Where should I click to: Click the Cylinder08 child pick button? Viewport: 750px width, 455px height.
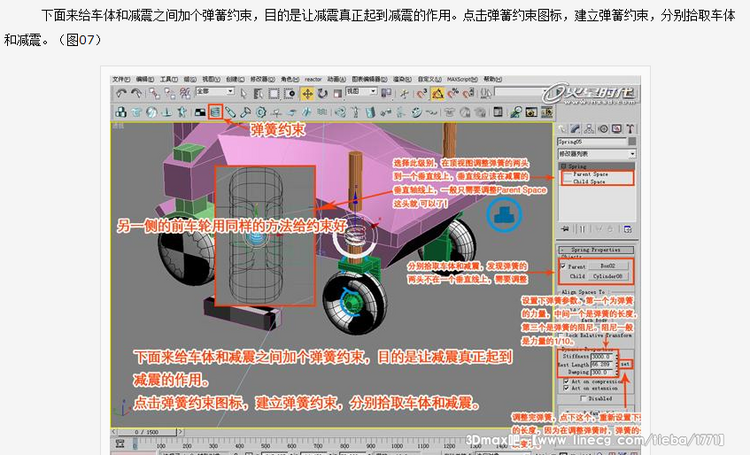coord(608,276)
